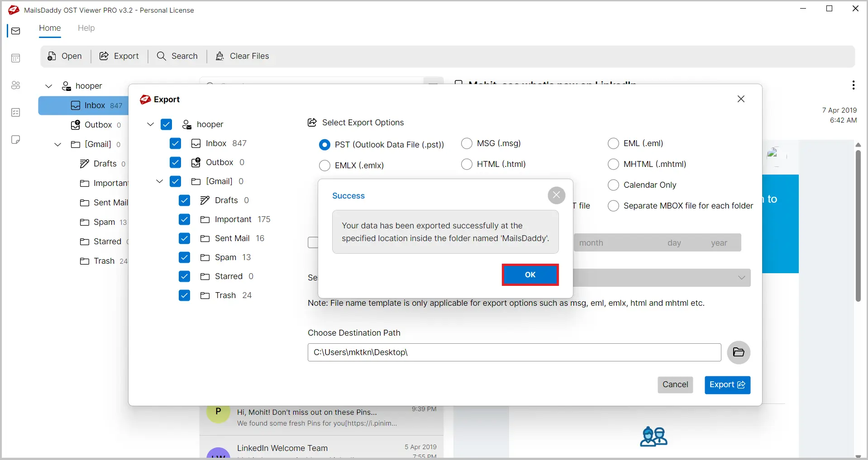Close the Success message with the X icon
Screen dimensions: 868x460
[557, 195]
